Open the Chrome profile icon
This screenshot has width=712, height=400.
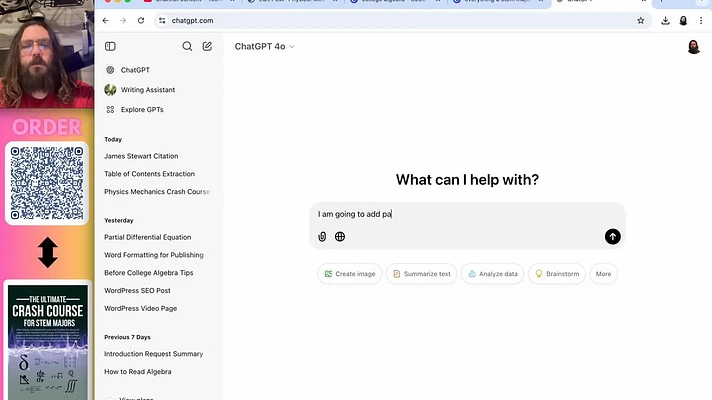tap(683, 20)
